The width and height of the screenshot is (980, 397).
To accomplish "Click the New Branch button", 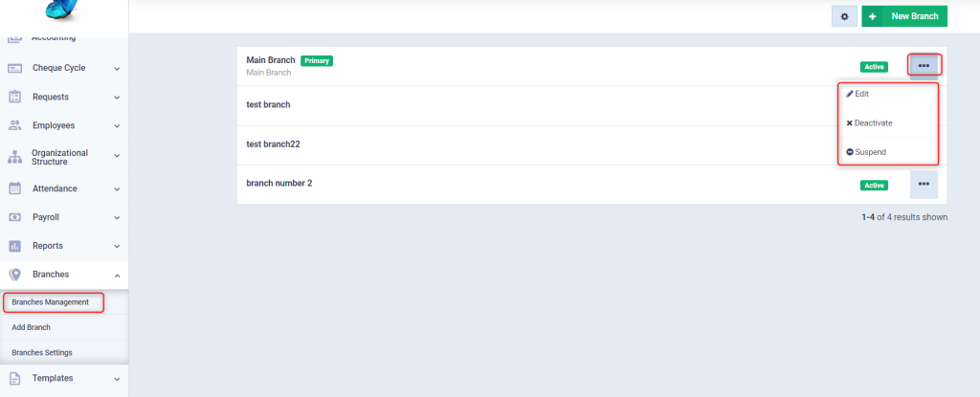I will [904, 16].
